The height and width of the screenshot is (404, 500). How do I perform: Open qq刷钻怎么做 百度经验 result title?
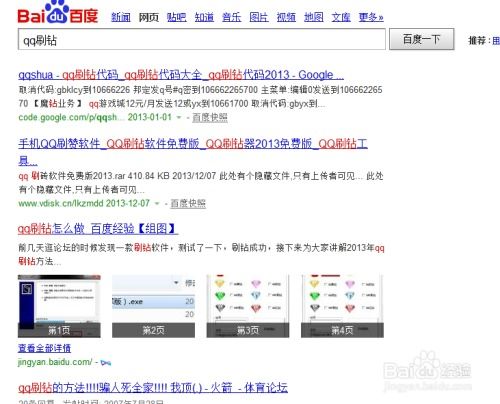tap(98, 229)
